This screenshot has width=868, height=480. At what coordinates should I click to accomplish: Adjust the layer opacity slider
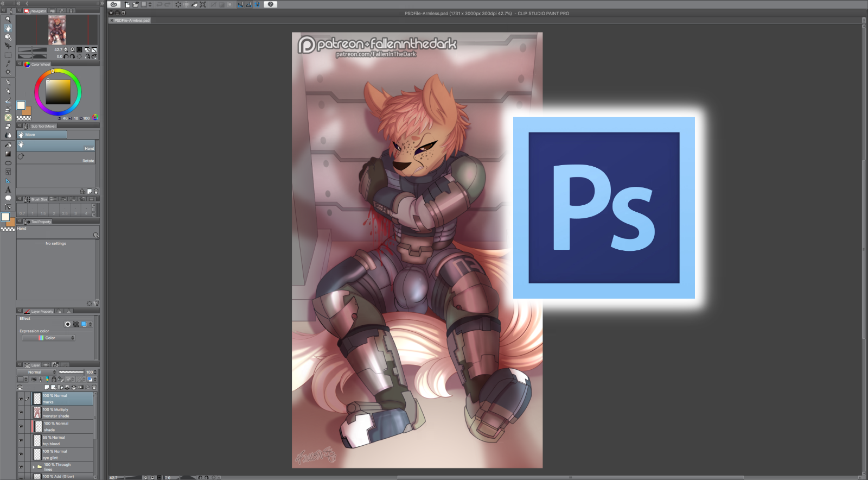[71, 372]
